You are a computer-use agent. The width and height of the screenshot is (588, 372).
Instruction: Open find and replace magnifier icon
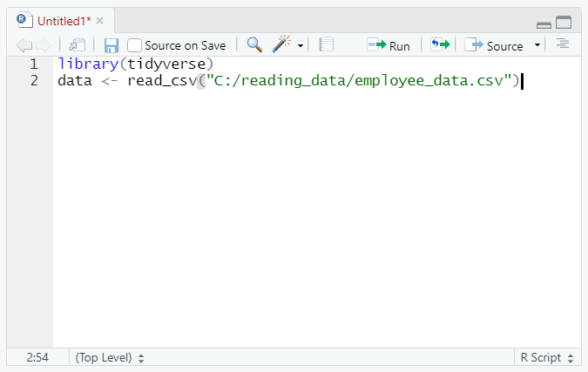pos(254,45)
